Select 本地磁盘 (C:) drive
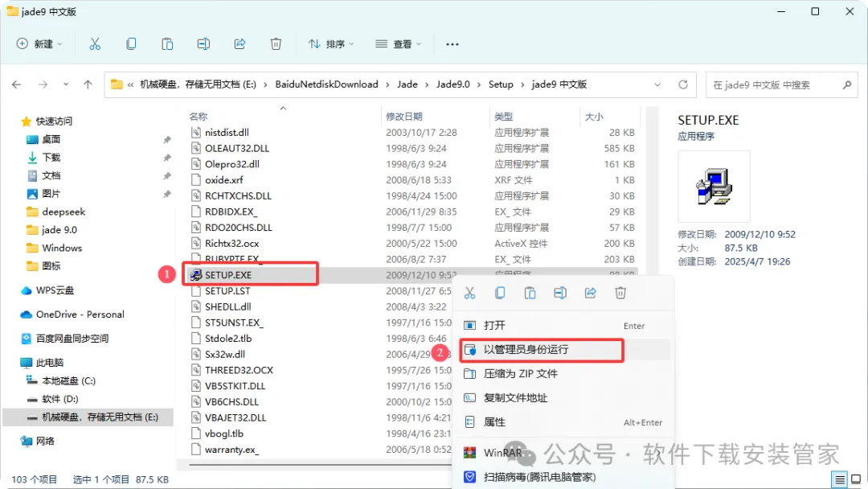Screen dimensions: 868x489 tap(68, 381)
